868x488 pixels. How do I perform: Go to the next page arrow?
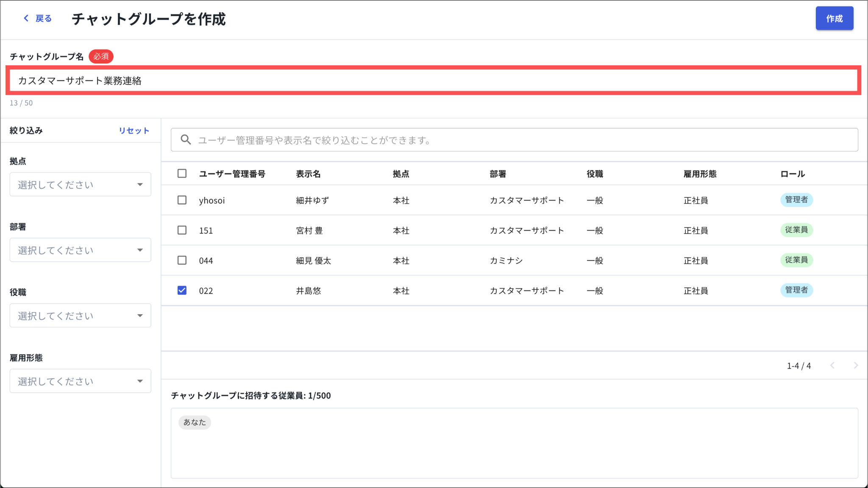(856, 365)
